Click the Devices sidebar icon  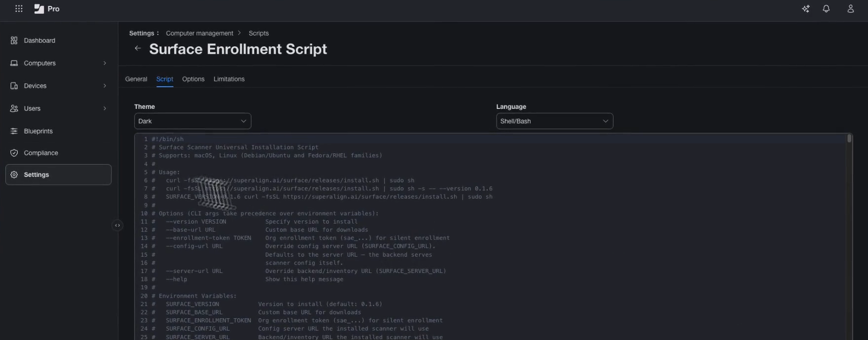point(14,86)
